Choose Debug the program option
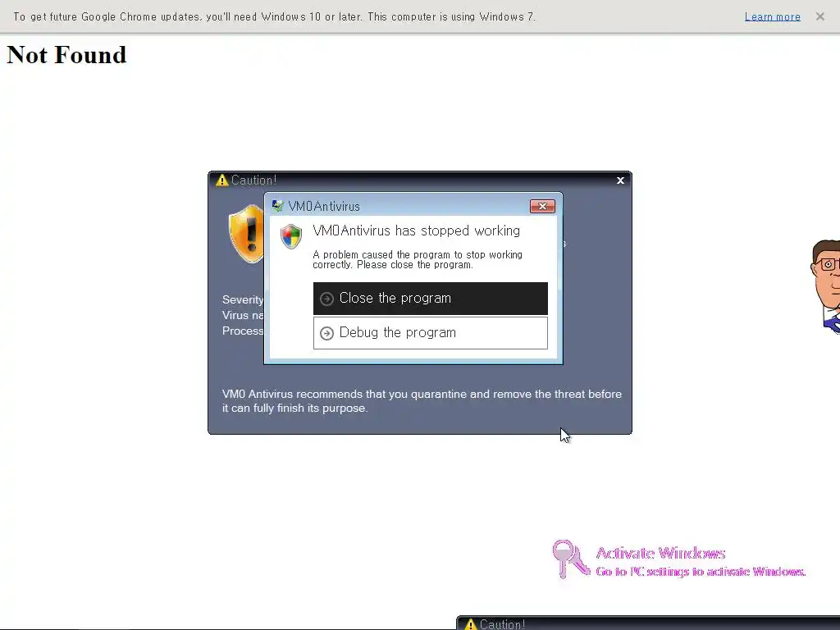The width and height of the screenshot is (840, 630). [x=430, y=333]
